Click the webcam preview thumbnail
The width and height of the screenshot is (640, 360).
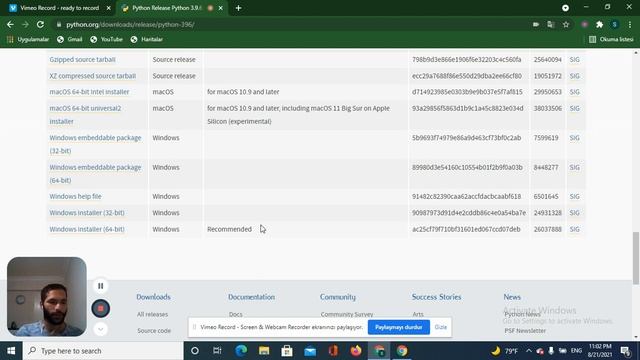47,297
